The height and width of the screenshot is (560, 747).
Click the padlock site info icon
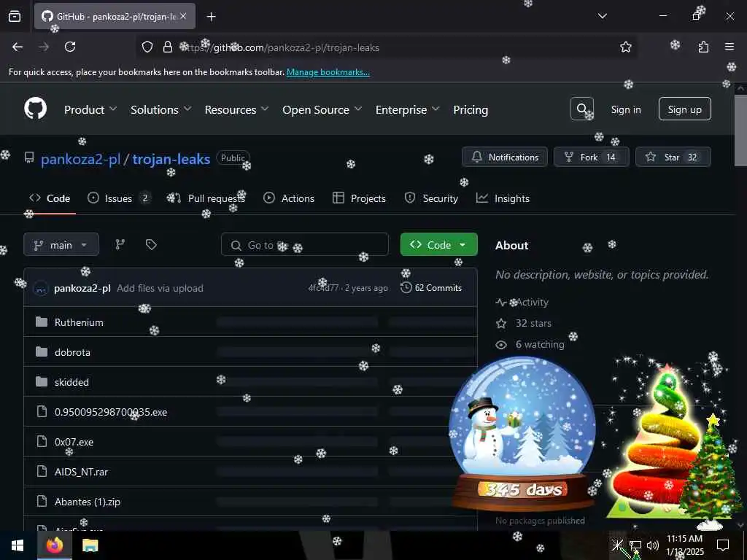coord(168,47)
